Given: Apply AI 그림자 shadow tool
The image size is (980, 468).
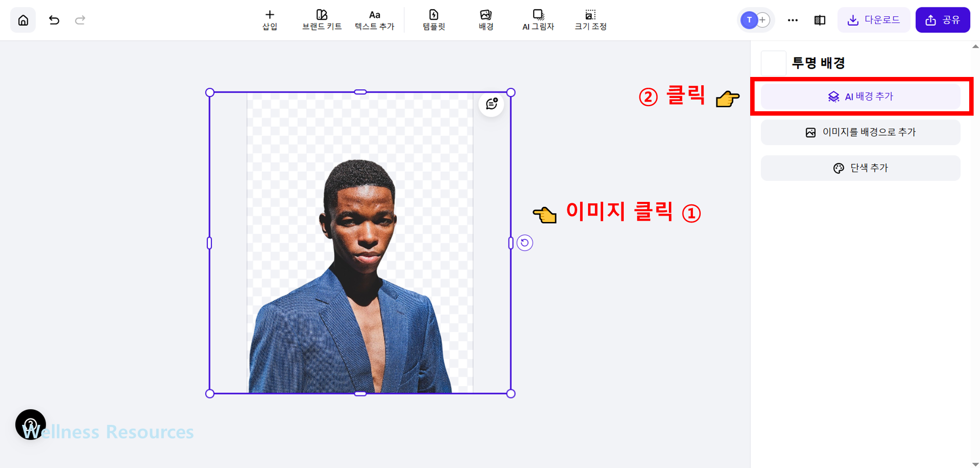Looking at the screenshot, I should [x=538, y=20].
